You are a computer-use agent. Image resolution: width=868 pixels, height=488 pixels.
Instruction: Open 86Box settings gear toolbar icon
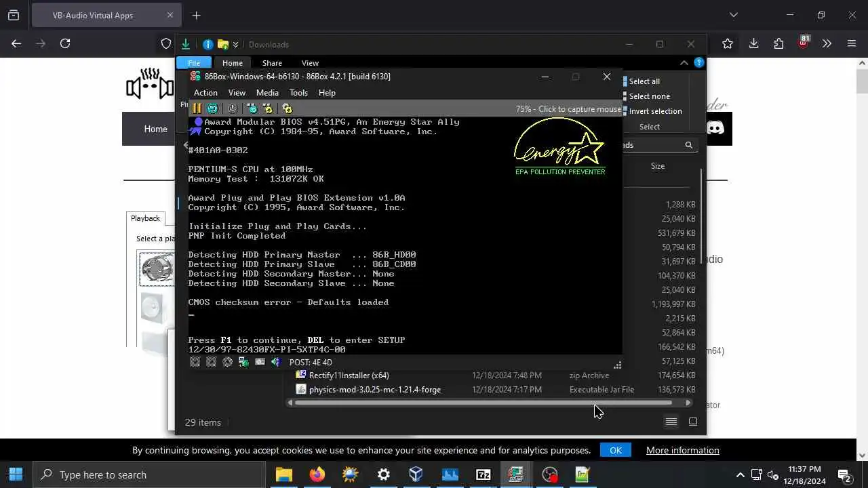288,108
